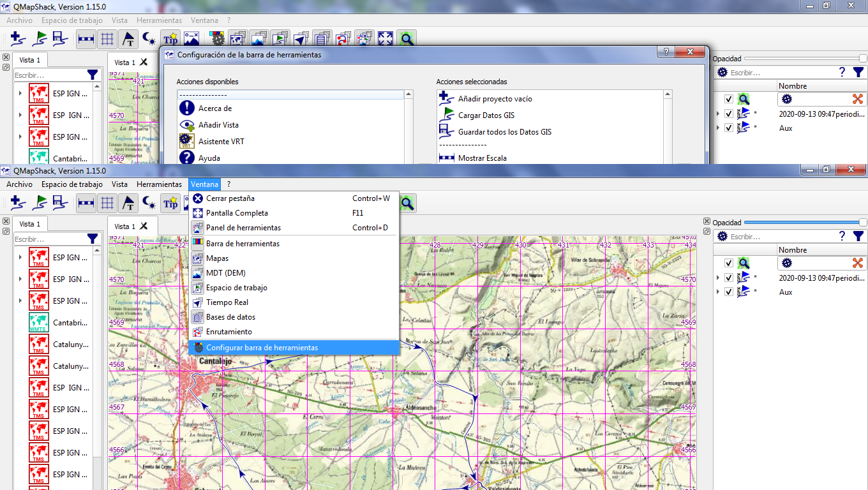Click the Tip toolbar icon in the Ventana-menu window

(x=170, y=203)
